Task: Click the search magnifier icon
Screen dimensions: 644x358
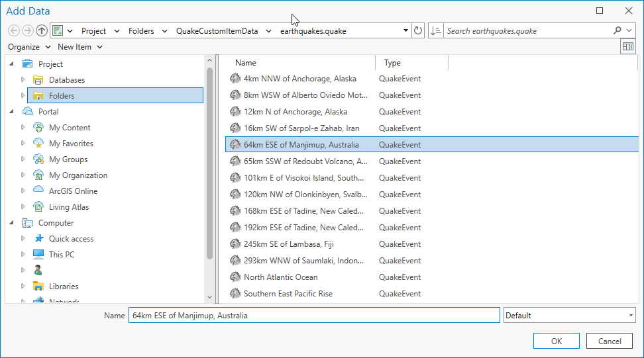Action: click(618, 30)
